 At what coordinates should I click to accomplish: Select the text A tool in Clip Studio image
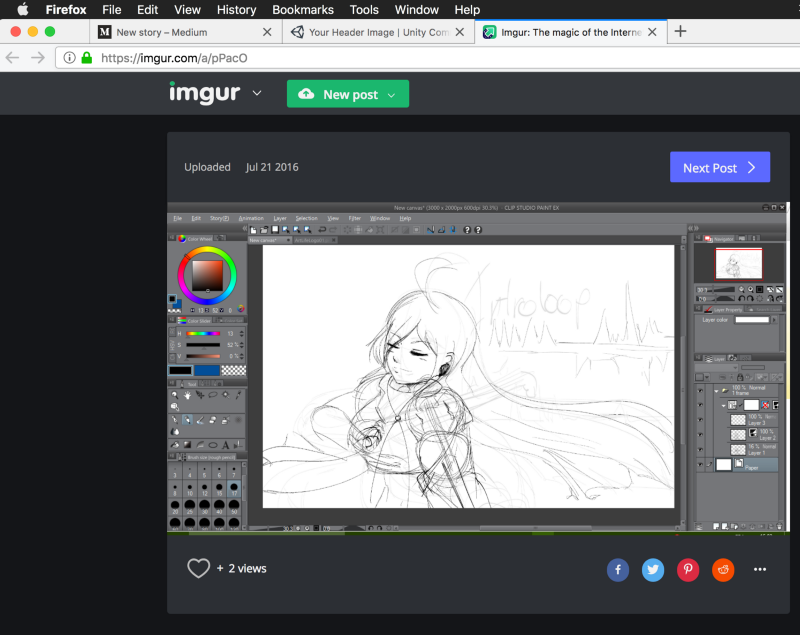[226, 445]
